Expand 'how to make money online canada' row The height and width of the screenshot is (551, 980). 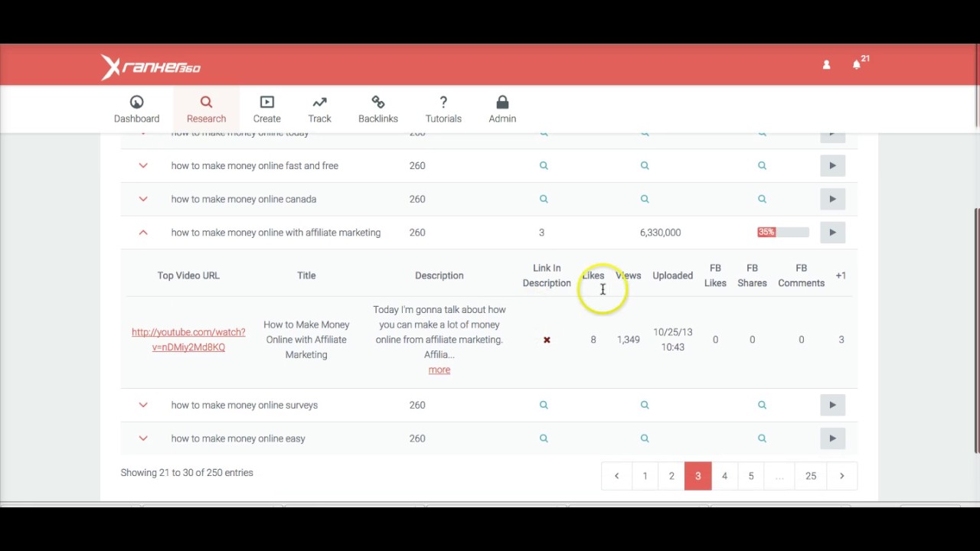coord(143,199)
